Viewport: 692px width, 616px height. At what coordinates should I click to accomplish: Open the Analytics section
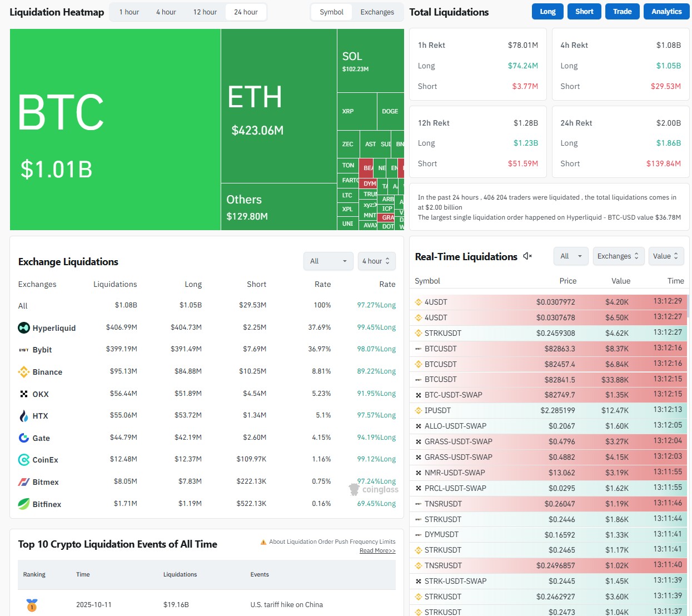click(x=666, y=11)
